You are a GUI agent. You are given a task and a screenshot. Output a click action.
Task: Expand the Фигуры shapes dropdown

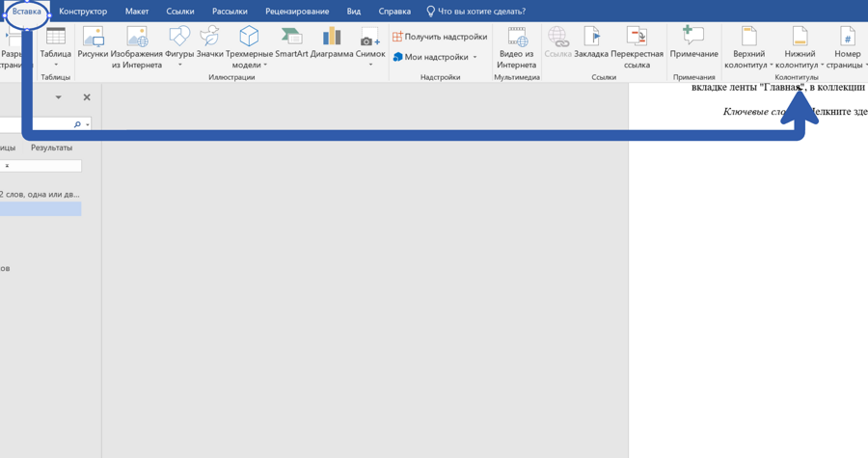(179, 65)
